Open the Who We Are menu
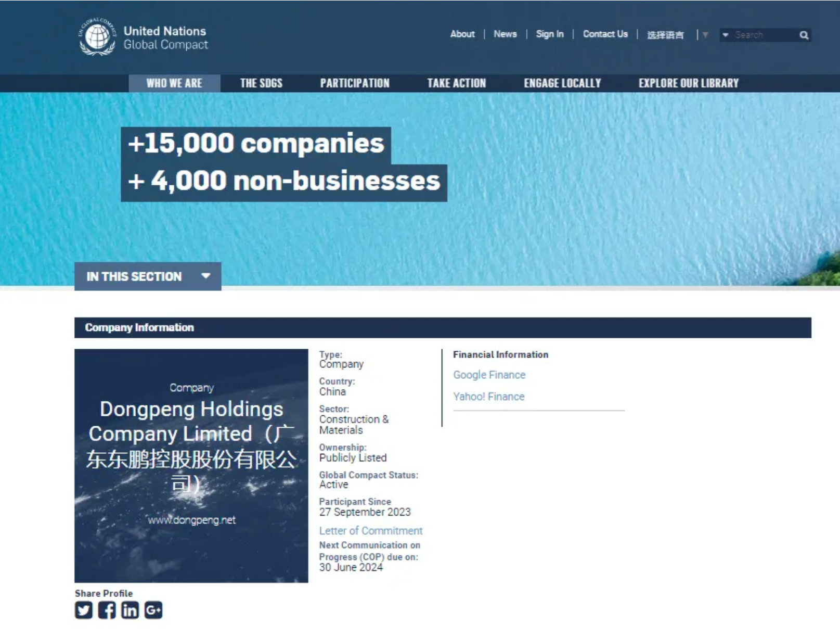Screen dimensions: 840x637 pos(174,83)
